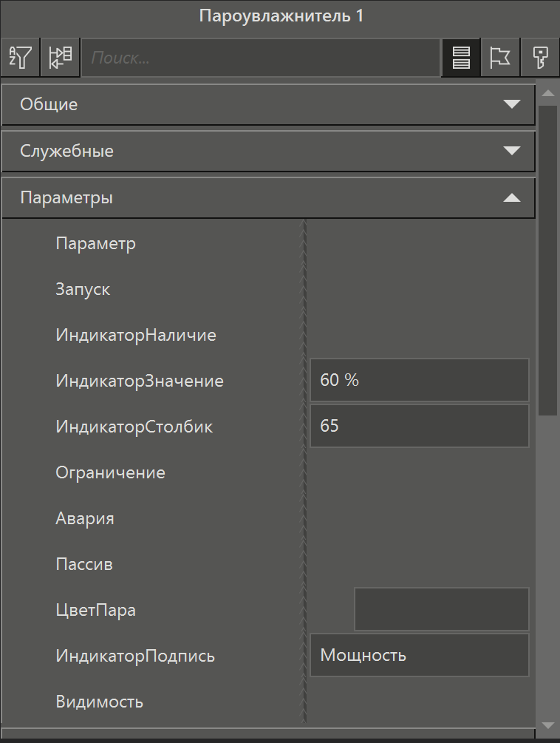
Task: Click the Видимость property label
Action: pyautogui.click(x=99, y=702)
